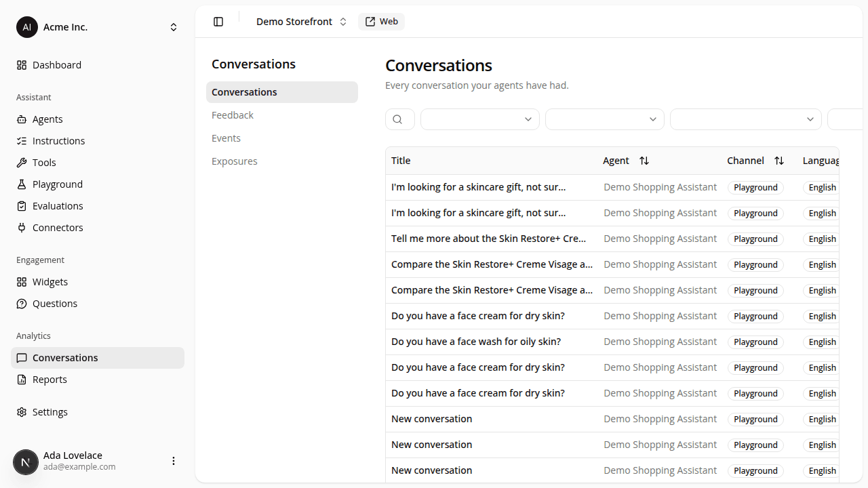Open Instructions page

point(98,141)
